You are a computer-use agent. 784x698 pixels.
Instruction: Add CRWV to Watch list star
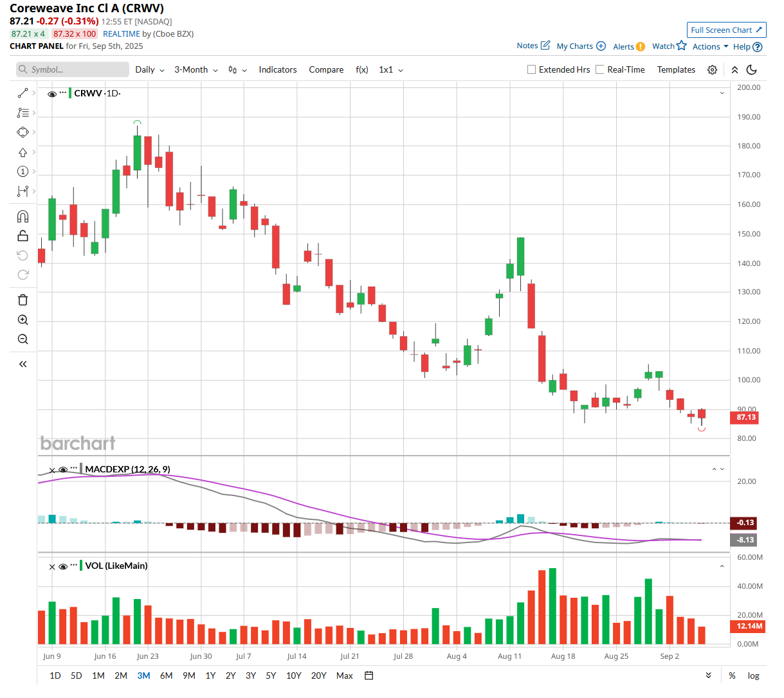(x=682, y=46)
